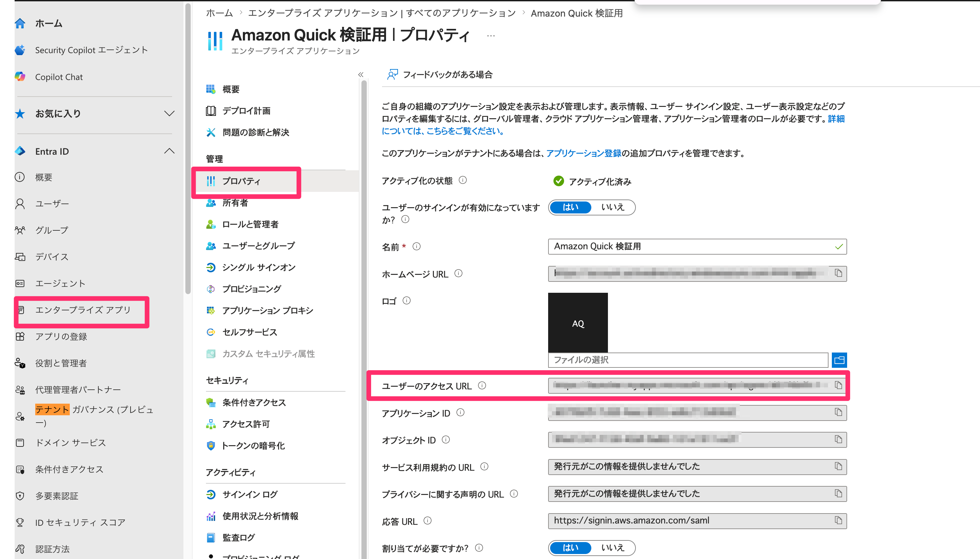Open ロールと管理者 menu item

pyautogui.click(x=250, y=224)
